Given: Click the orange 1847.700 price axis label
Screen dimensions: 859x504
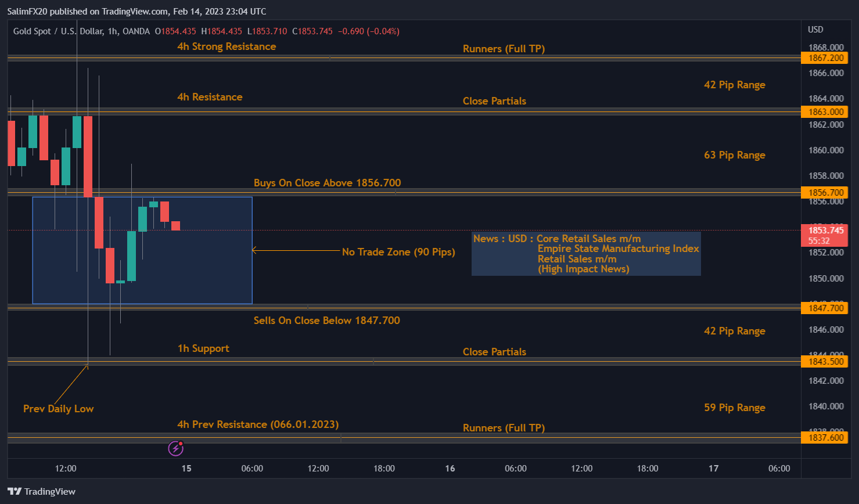Looking at the screenshot, I should coord(824,308).
